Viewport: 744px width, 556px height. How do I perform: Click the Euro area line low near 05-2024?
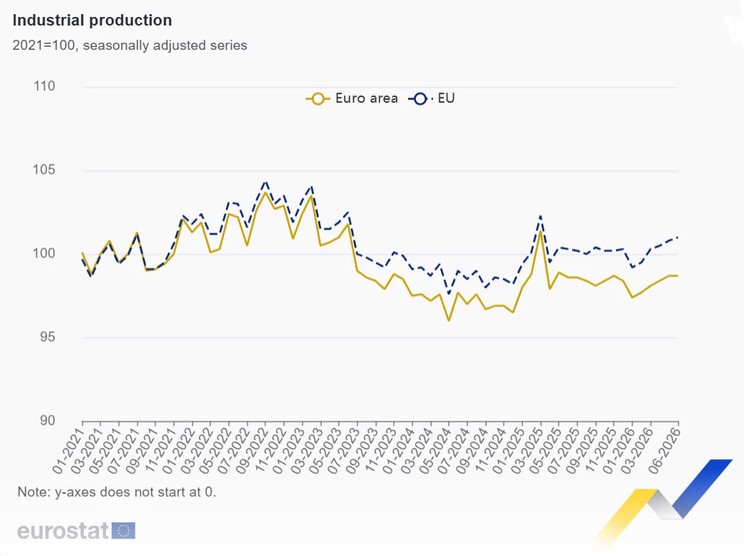[x=449, y=320]
